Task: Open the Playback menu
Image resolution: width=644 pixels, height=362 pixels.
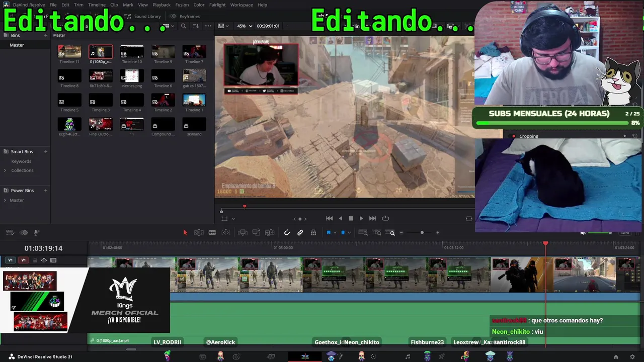Action: click(x=162, y=5)
